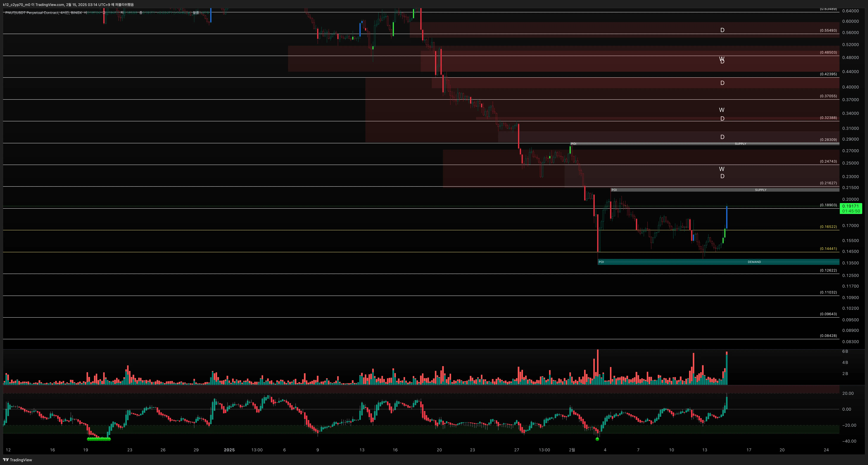Click the SUPPLY label near 0.28309 level
The width and height of the screenshot is (868, 465).
tap(740, 144)
